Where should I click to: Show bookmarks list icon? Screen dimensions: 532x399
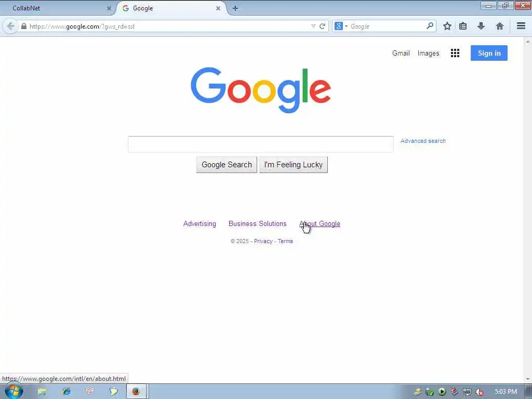point(463,26)
